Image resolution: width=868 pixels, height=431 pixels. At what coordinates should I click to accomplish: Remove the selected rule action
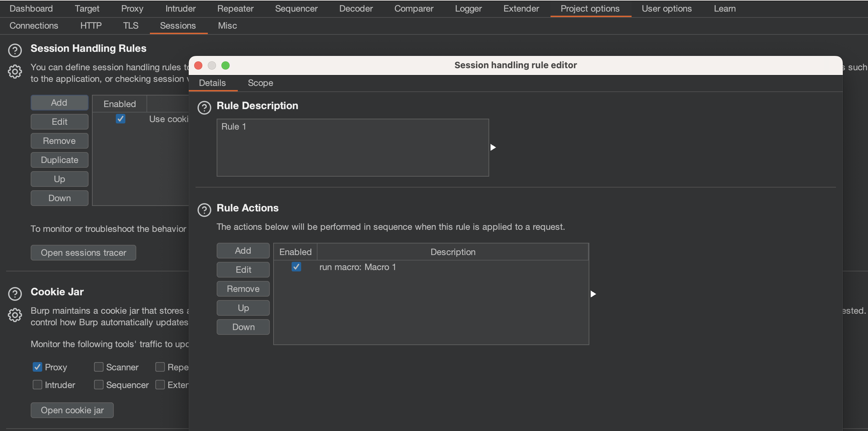click(x=243, y=289)
